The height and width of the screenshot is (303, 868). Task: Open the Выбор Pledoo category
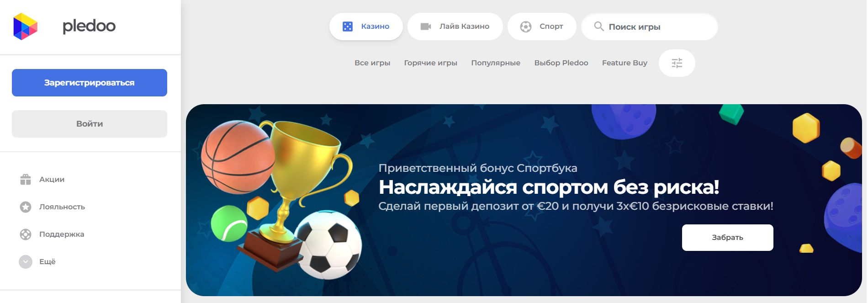561,63
